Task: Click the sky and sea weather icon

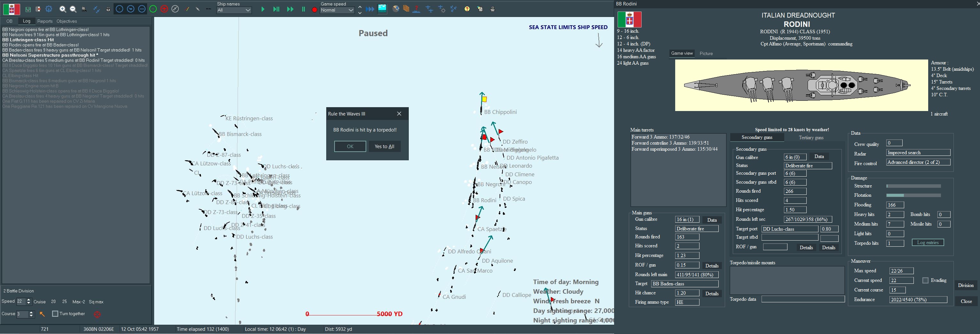Action: click(382, 9)
